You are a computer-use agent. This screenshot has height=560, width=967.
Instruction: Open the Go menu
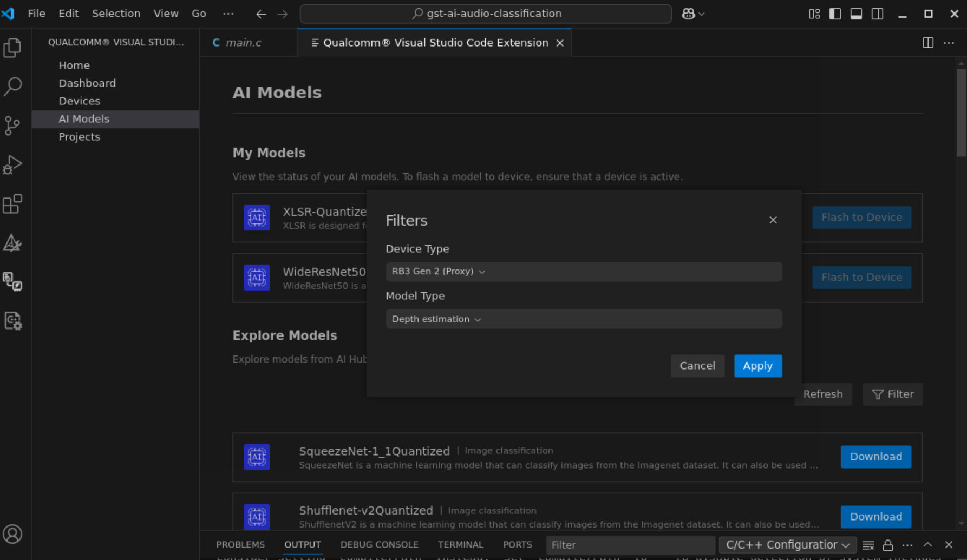click(x=199, y=14)
